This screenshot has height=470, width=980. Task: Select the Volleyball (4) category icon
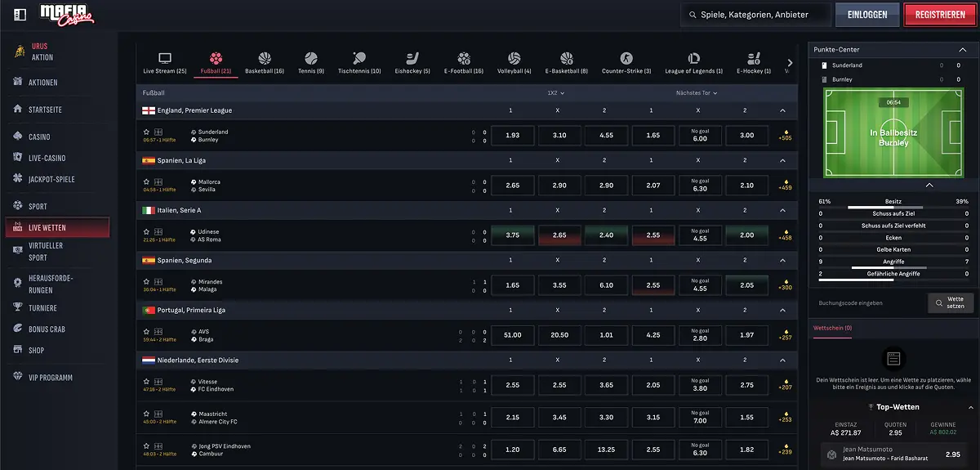pos(514,59)
